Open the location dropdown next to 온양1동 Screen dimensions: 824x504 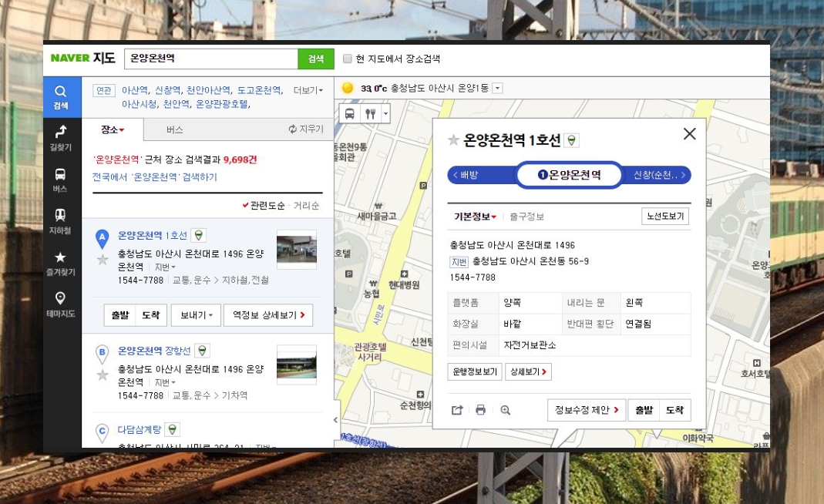[498, 89]
